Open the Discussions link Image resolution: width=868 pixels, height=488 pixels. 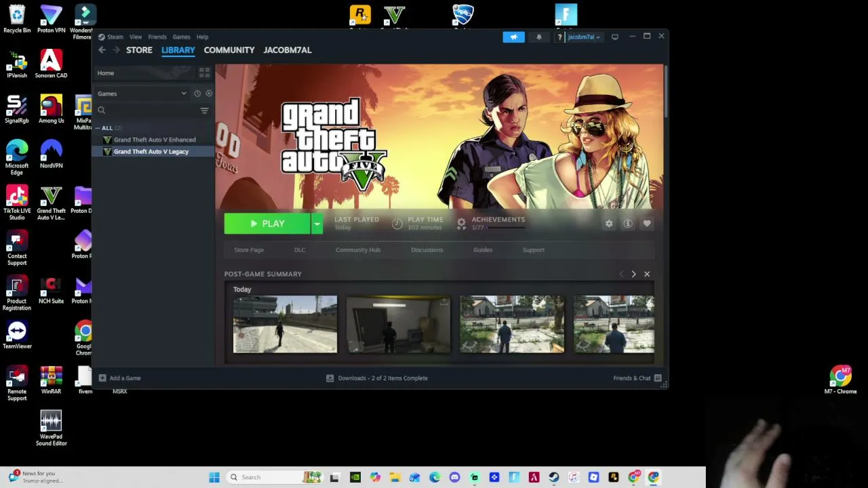coord(427,249)
